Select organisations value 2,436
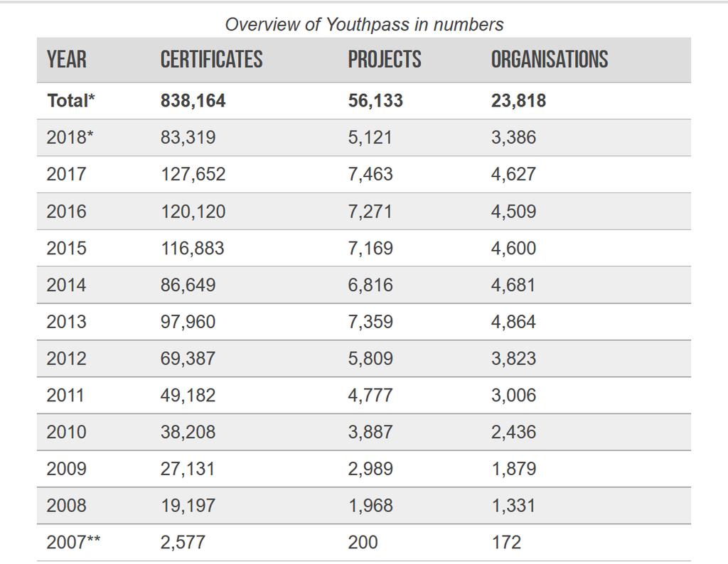This screenshot has height=564, width=728. point(513,432)
